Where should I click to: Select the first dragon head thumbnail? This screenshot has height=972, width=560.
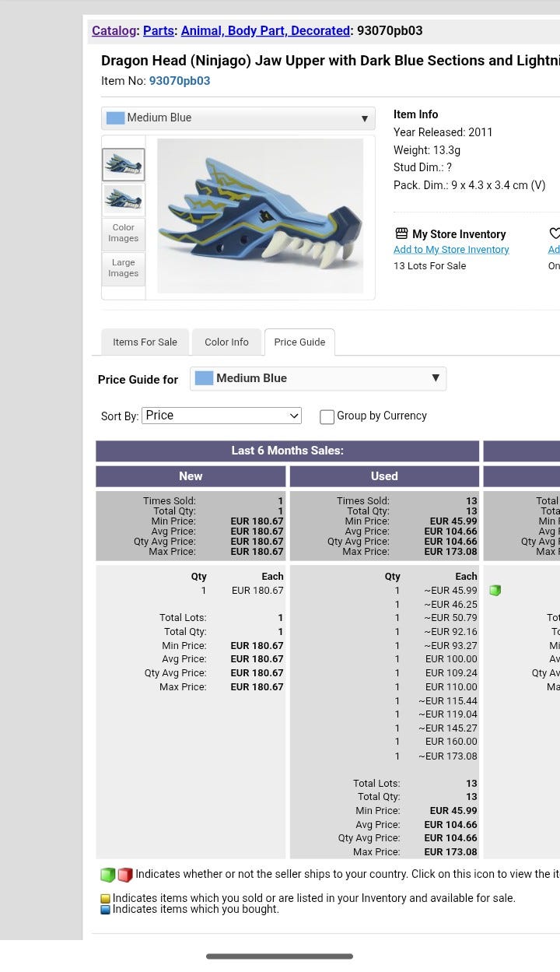(x=124, y=164)
